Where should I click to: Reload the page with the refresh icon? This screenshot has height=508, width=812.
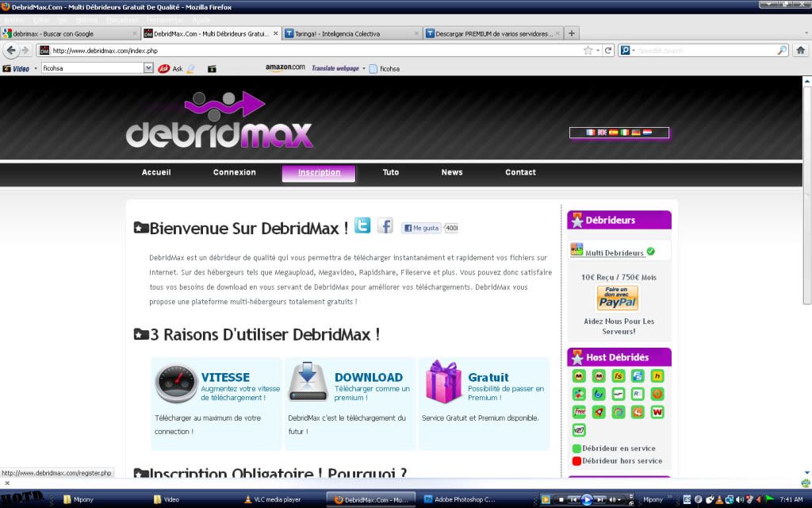pos(608,50)
